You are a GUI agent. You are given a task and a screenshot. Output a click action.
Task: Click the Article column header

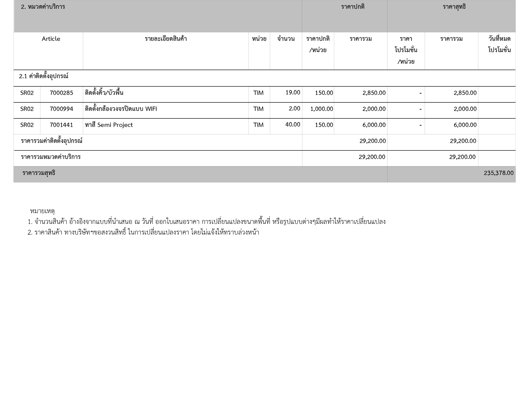pos(51,39)
